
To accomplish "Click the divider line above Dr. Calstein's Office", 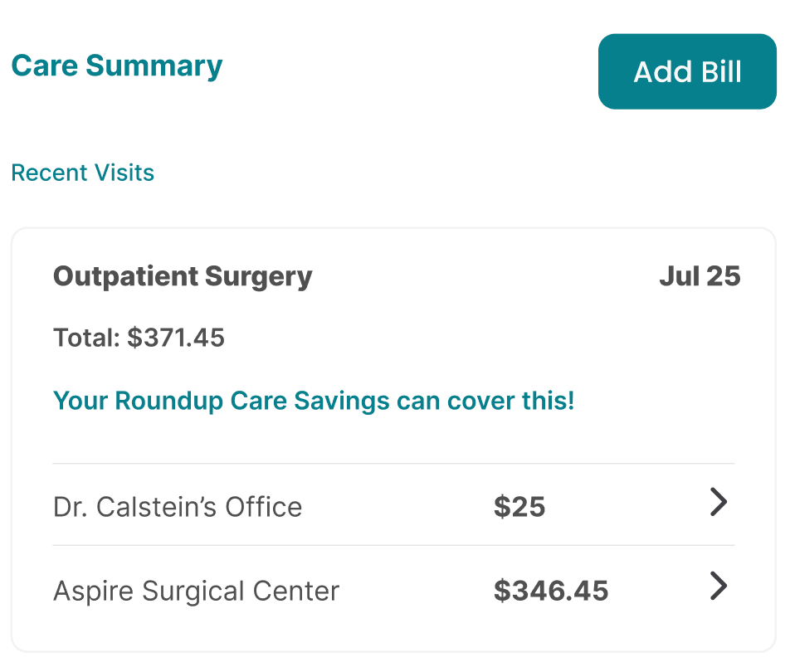I will 393,463.
